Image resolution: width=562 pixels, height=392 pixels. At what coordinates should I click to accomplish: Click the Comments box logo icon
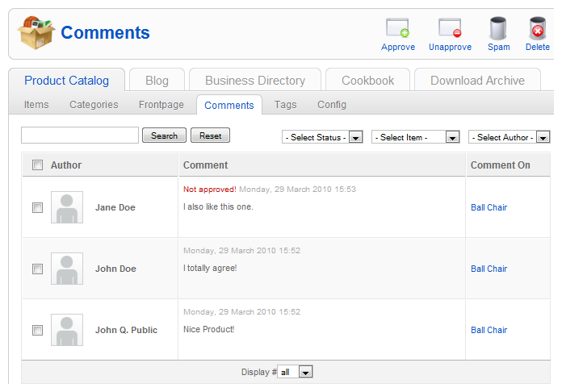click(36, 32)
